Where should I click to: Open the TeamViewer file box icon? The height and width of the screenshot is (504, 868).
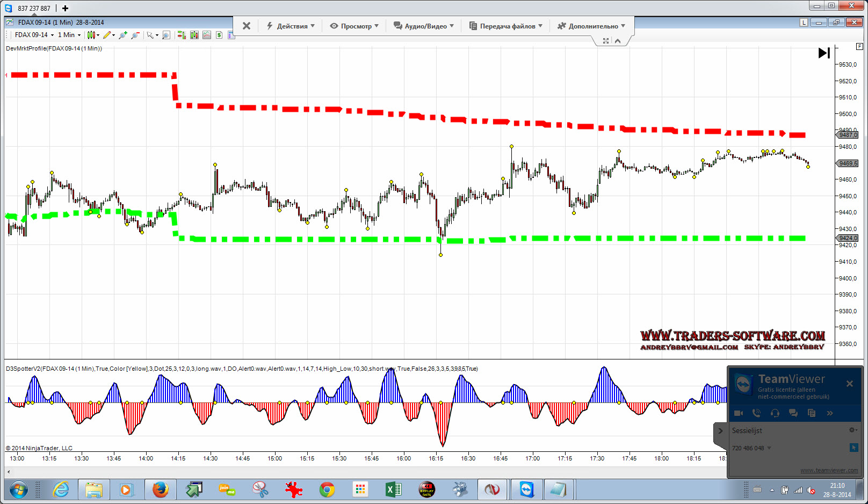[811, 413]
